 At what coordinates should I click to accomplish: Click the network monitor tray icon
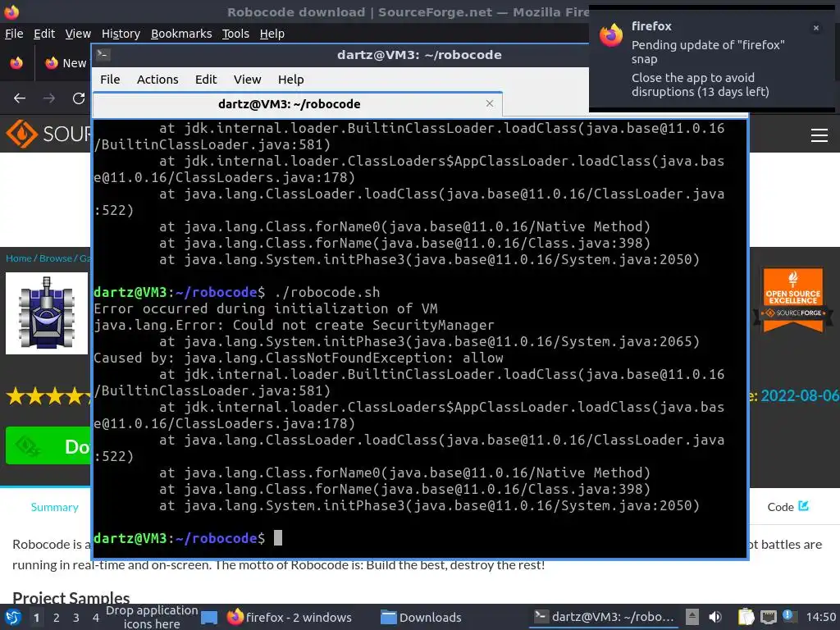(768, 617)
